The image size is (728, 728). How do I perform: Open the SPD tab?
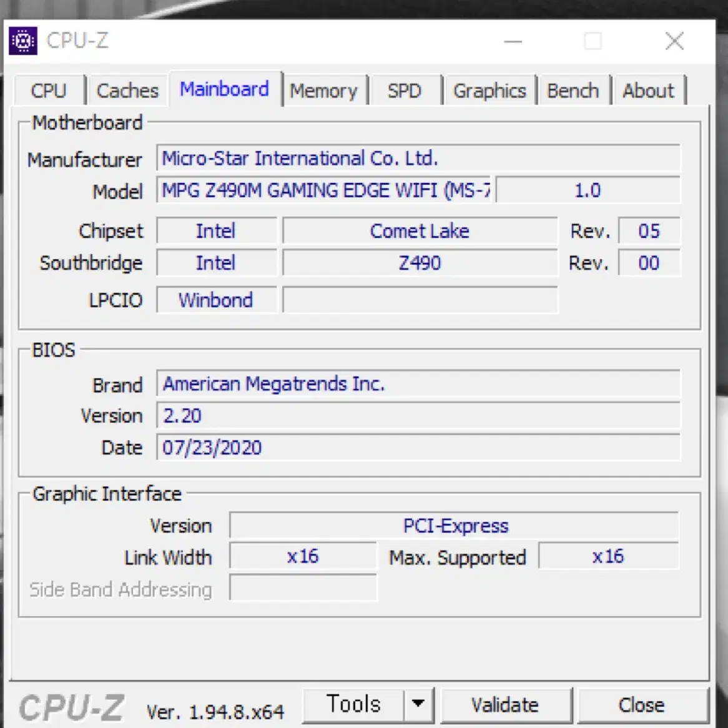(x=405, y=90)
